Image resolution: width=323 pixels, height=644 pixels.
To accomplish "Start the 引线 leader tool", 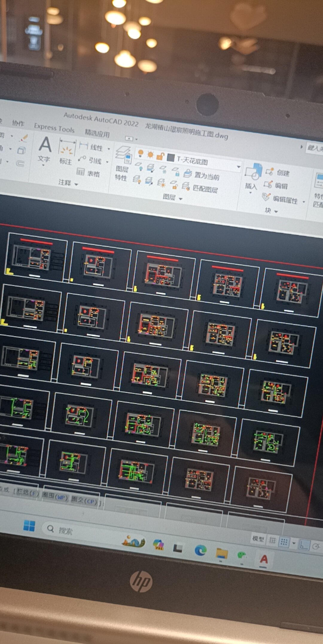I will click(90, 160).
